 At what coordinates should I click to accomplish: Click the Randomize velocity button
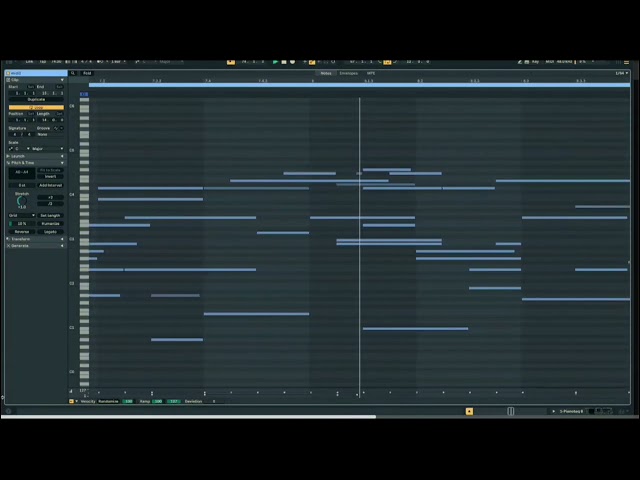click(108, 401)
